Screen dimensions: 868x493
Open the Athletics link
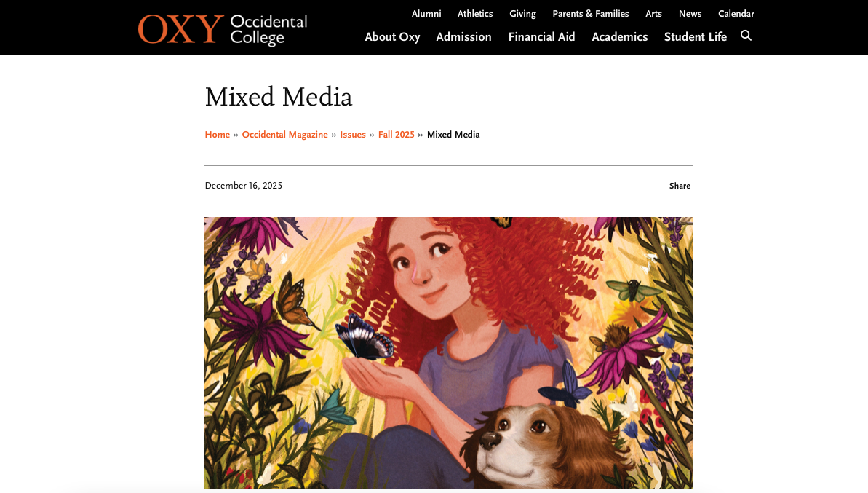tap(475, 14)
